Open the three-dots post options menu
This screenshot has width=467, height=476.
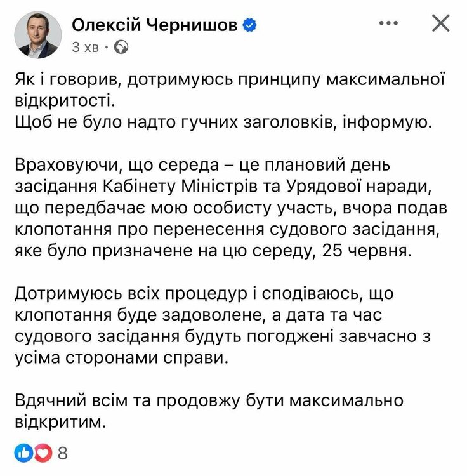click(388, 24)
